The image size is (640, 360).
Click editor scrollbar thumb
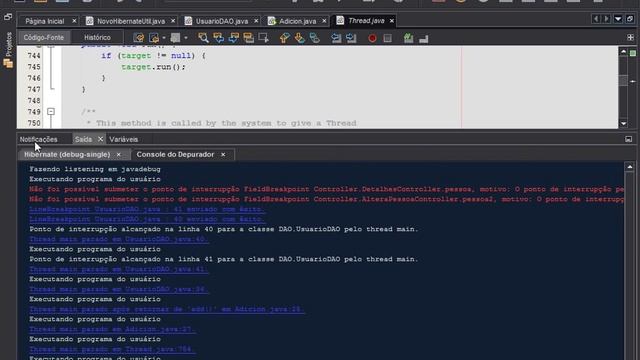(x=623, y=80)
